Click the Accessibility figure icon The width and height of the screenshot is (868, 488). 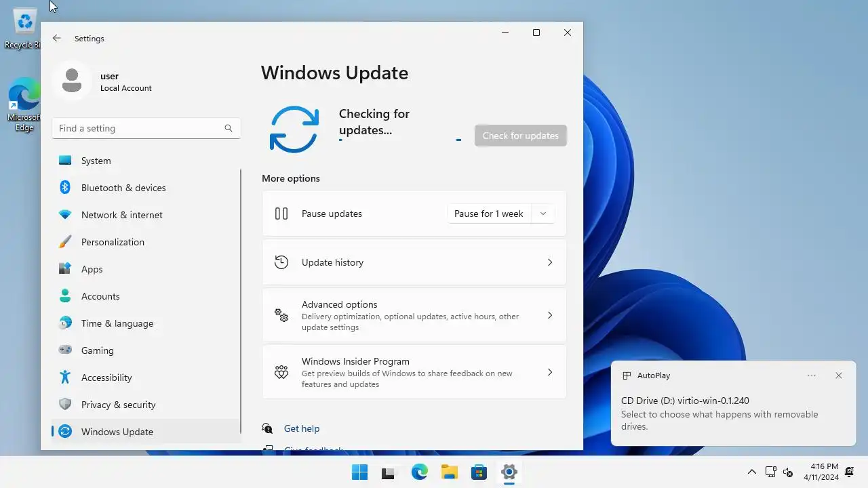point(65,378)
